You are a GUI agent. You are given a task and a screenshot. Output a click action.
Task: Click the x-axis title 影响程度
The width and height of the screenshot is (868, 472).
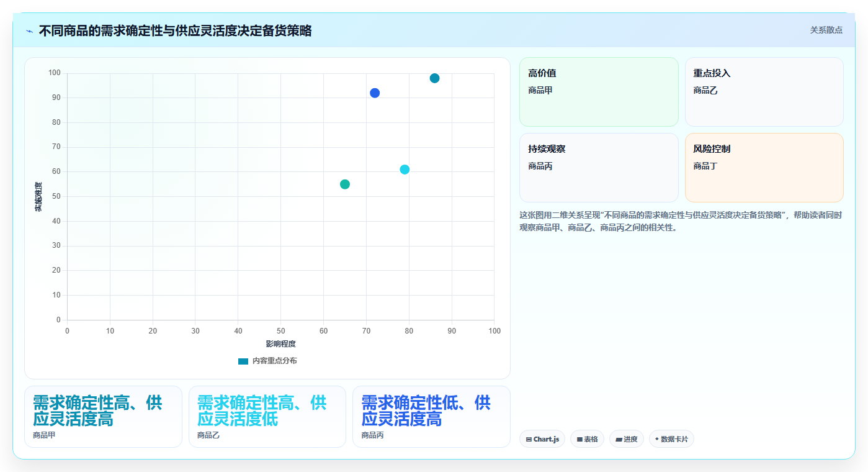(x=281, y=344)
